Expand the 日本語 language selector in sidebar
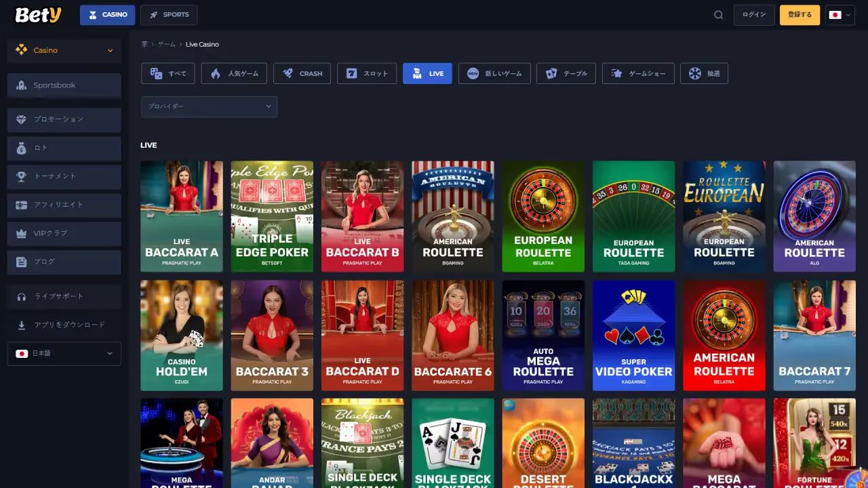The image size is (868, 488). pos(64,353)
